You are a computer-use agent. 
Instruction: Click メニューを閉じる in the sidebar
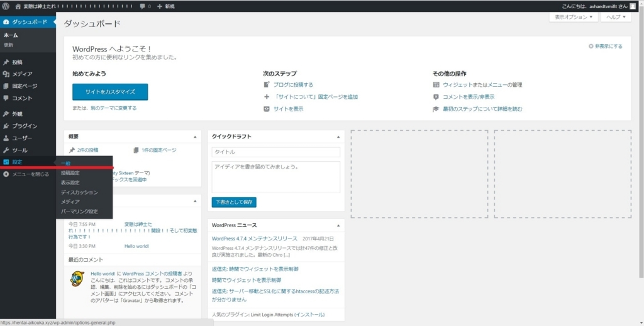(x=30, y=174)
